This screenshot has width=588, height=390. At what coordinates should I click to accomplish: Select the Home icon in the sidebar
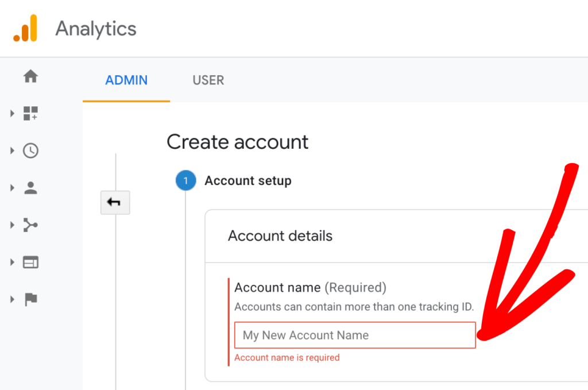pyautogui.click(x=30, y=76)
